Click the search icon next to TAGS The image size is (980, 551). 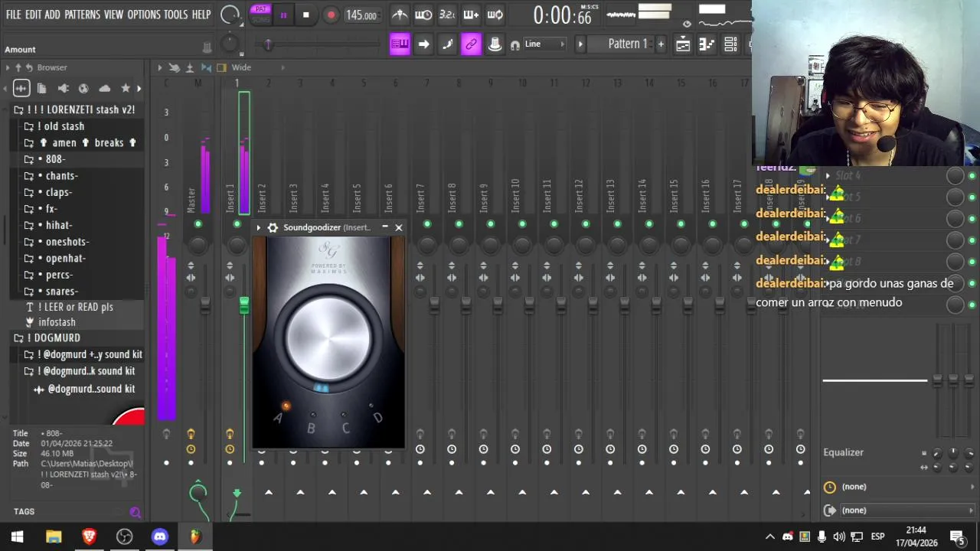click(136, 512)
